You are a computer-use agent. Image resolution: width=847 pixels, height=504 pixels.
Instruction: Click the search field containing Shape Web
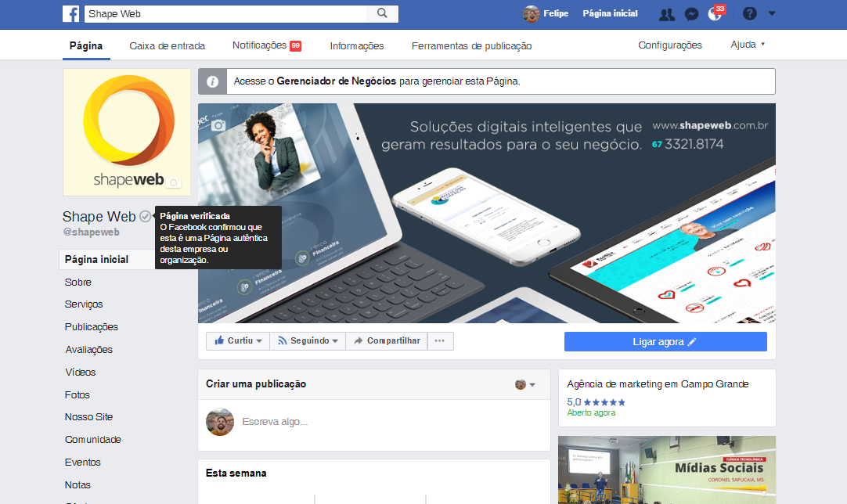click(225, 14)
